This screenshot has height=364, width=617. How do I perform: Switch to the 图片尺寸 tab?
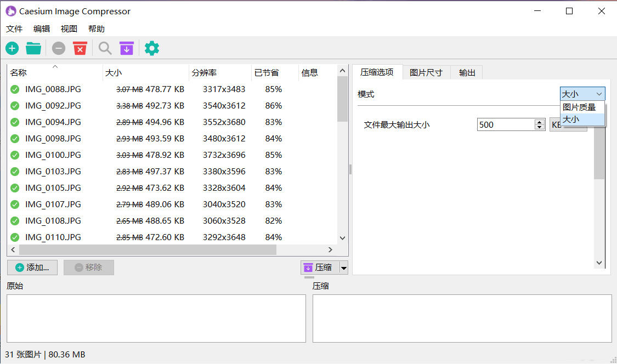pos(426,72)
